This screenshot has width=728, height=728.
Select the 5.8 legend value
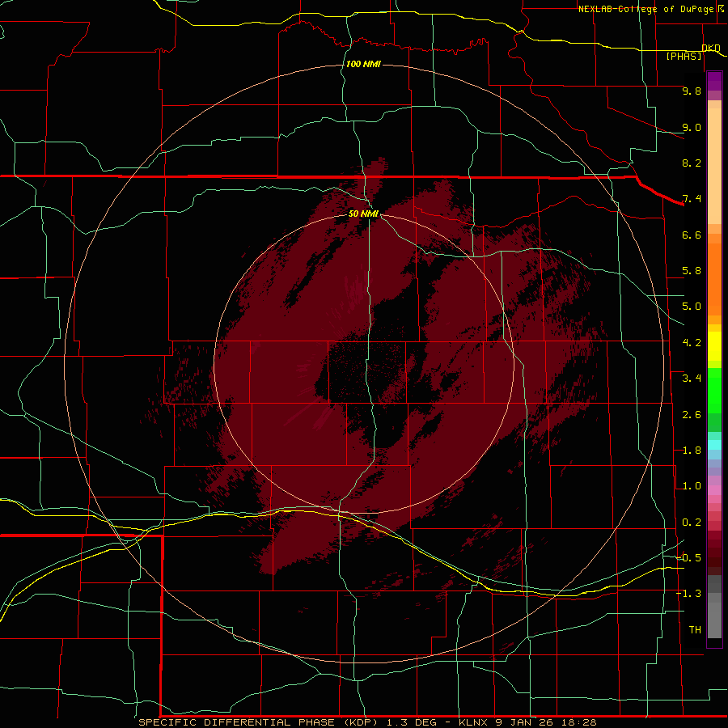point(692,271)
